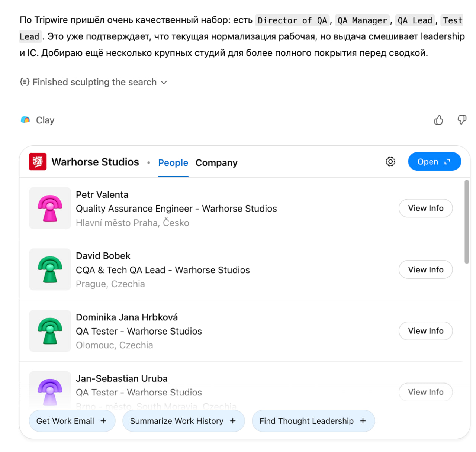This screenshot has width=476, height=452.
Task: View info for Dominika Jana Hrbková
Action: [x=425, y=331]
